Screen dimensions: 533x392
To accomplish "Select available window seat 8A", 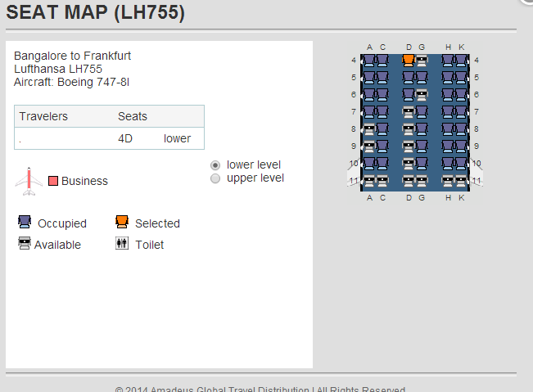I will coord(369,128).
